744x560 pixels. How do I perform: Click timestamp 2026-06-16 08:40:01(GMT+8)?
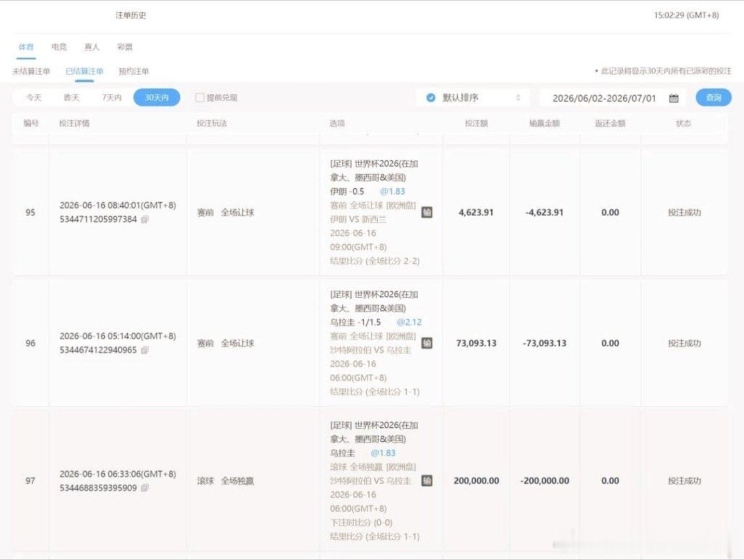118,205
